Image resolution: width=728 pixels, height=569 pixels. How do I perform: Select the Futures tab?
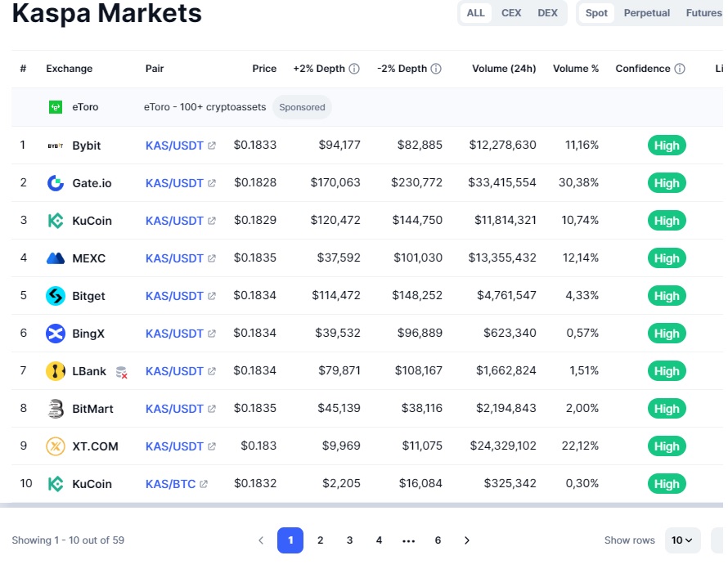(x=703, y=13)
